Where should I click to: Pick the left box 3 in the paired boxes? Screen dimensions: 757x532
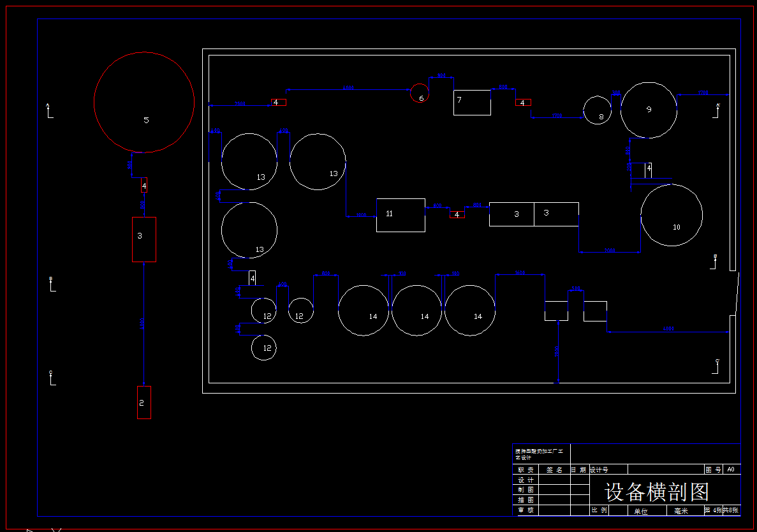511,214
